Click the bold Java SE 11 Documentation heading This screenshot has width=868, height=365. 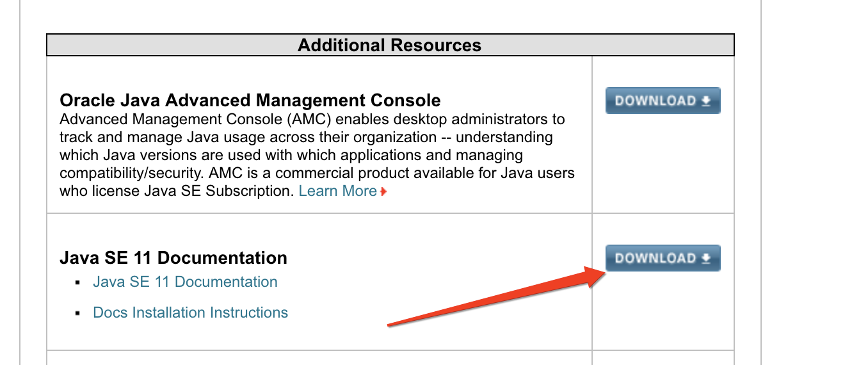[173, 258]
